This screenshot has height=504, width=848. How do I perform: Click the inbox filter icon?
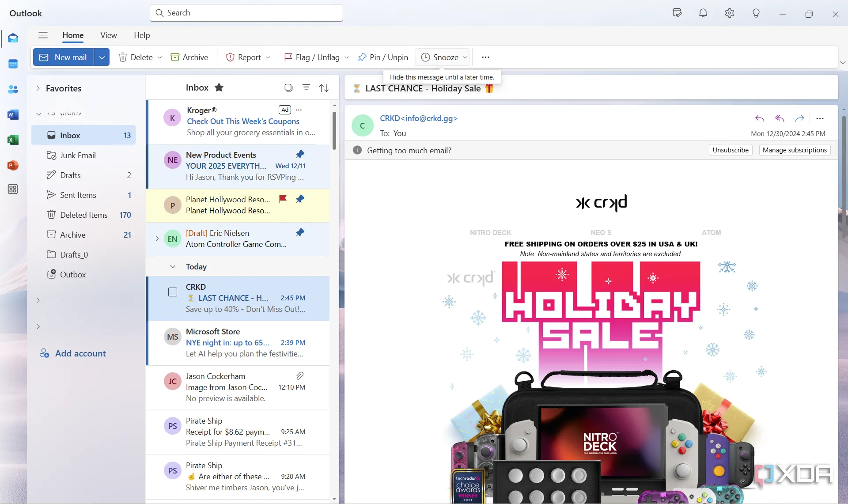point(306,87)
